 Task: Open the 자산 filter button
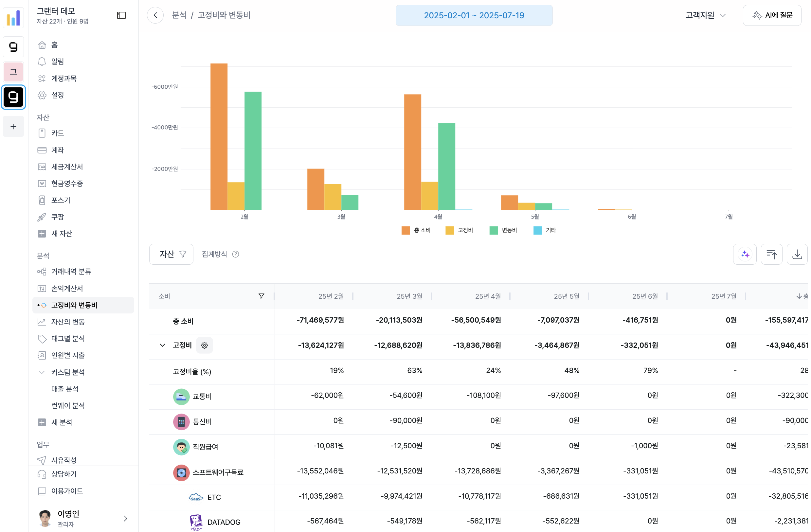click(171, 254)
